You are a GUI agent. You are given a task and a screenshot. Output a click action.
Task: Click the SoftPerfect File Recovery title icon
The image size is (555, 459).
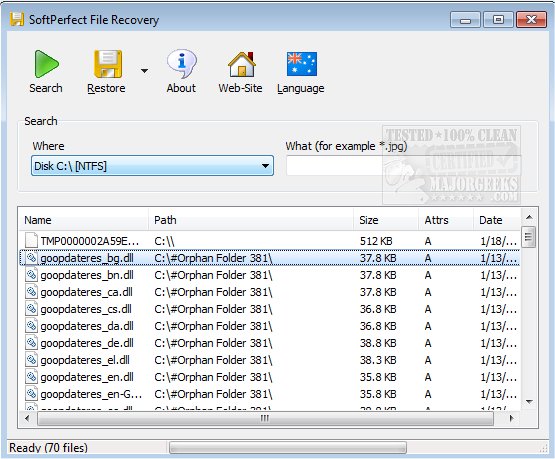pyautogui.click(x=17, y=19)
